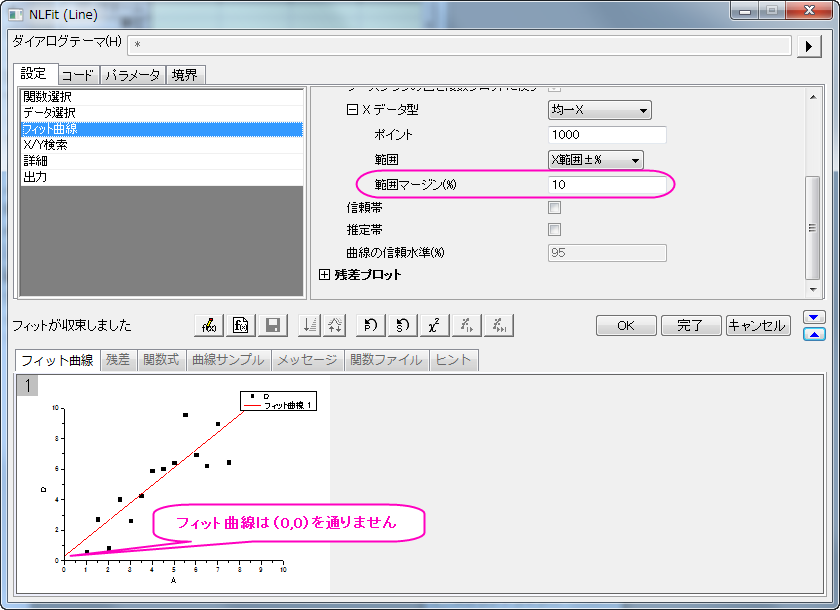Select 出力 in the settings list
The width and height of the screenshot is (840, 610).
[162, 177]
